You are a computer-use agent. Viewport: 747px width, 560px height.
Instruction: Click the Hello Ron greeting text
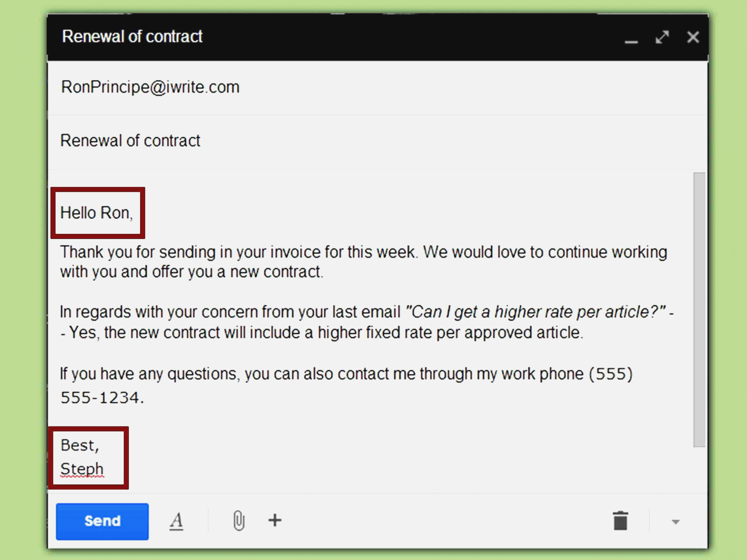[x=96, y=213]
